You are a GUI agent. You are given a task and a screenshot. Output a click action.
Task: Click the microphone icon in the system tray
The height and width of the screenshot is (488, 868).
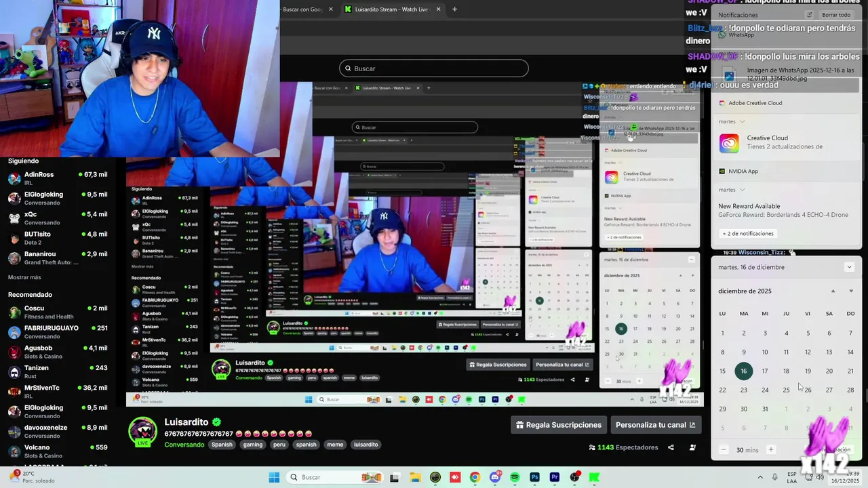(775, 477)
